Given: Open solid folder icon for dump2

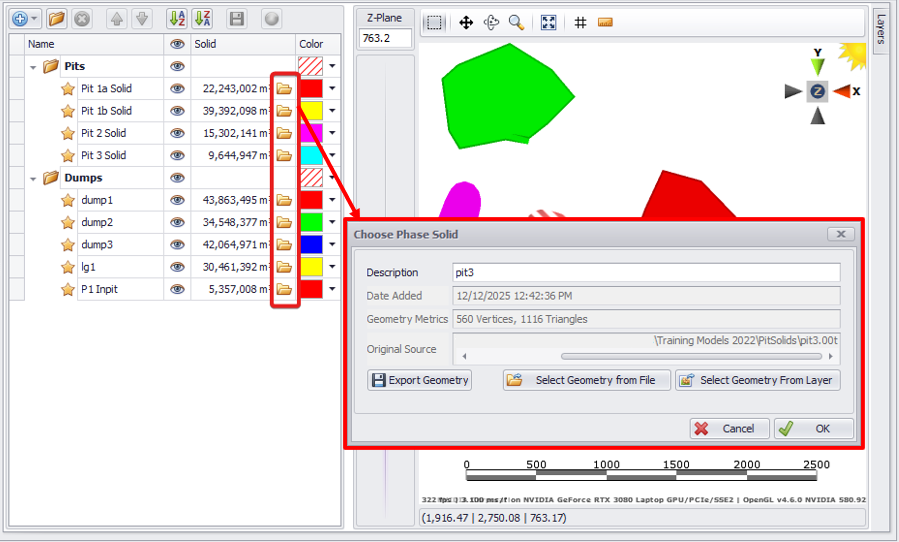Looking at the screenshot, I should [284, 223].
